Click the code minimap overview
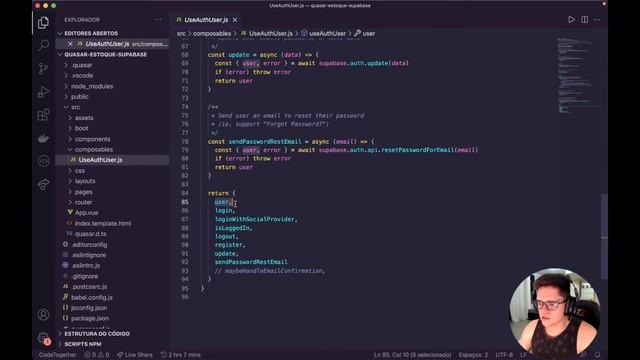 (578, 75)
